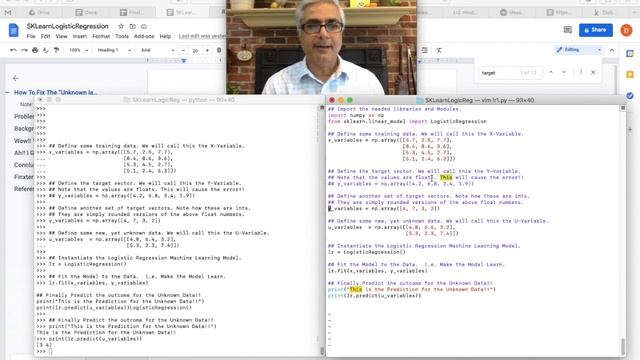The width and height of the screenshot is (640, 360).
Task: Click the find box containing 'target'
Action: point(510,73)
